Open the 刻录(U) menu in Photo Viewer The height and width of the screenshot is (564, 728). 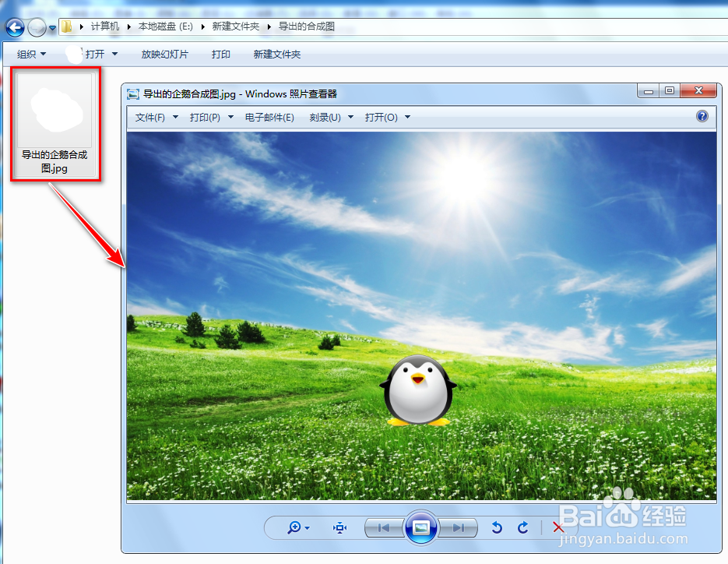point(332,118)
